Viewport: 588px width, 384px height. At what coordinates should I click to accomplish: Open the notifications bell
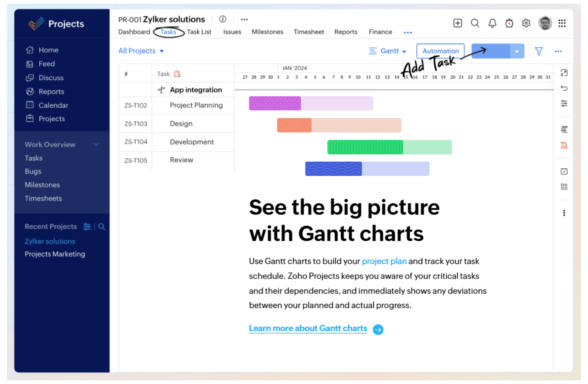(x=492, y=23)
